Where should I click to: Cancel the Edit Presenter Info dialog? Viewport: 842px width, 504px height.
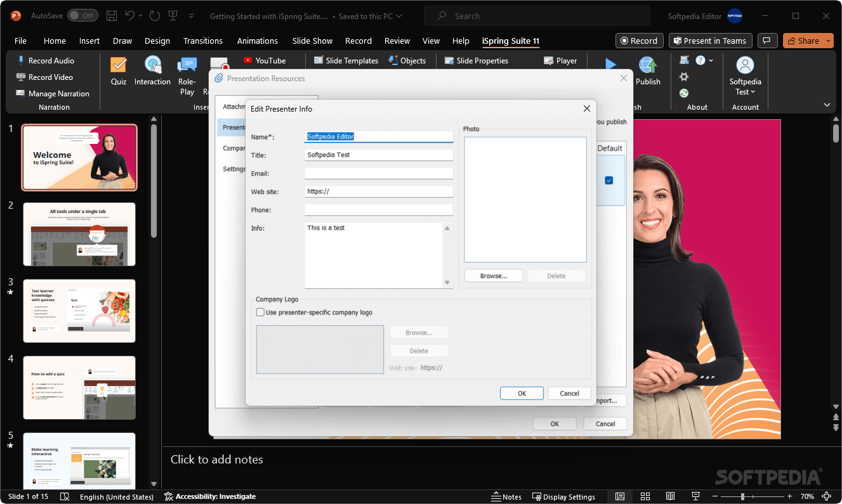point(570,393)
